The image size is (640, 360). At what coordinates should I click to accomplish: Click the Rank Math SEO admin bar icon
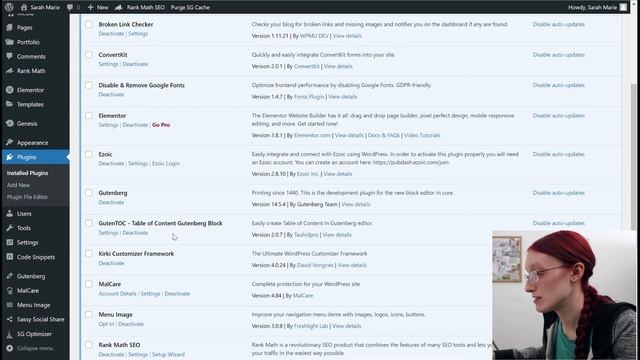(118, 7)
